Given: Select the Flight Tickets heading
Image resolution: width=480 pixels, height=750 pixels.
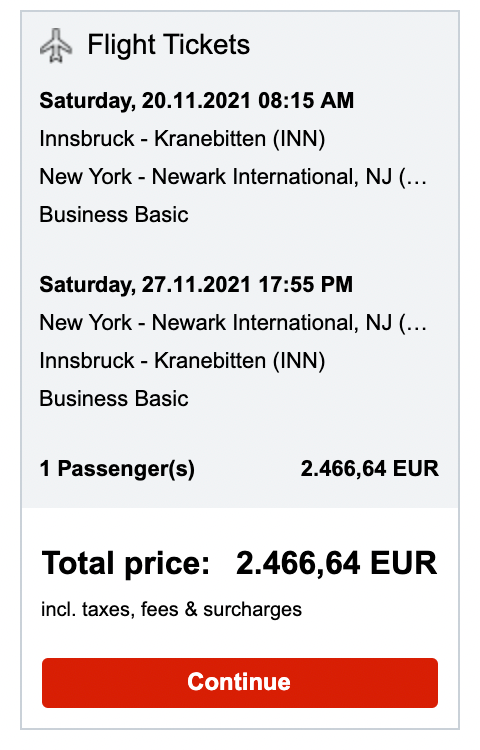Looking at the screenshot, I should 168,45.
